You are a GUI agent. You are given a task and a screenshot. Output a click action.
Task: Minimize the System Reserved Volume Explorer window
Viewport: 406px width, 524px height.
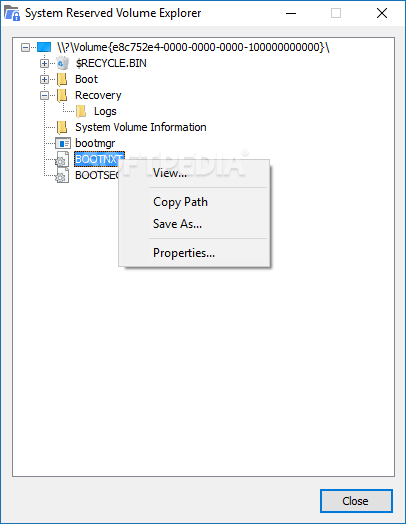coord(291,13)
